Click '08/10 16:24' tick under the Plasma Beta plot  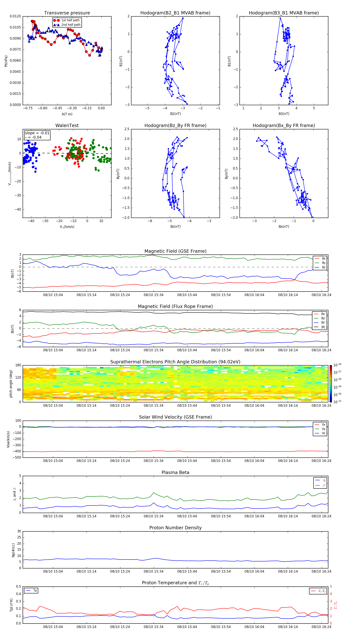321,516
